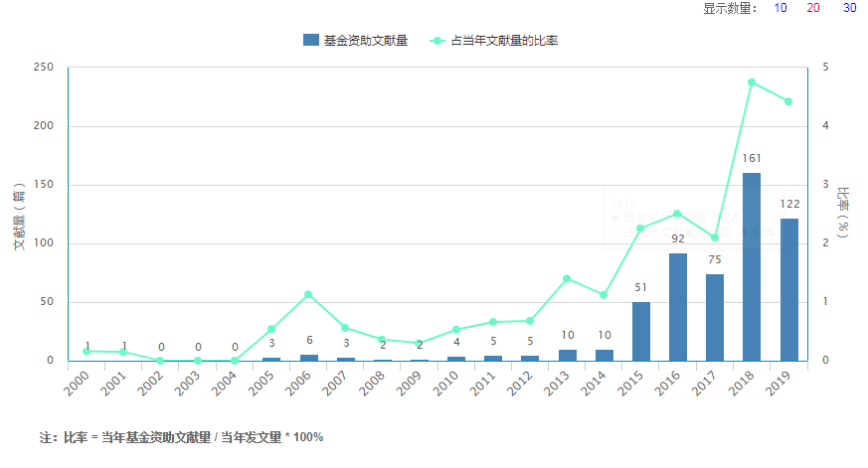Toggle the 基金资助文献量 legend series
868x468 pixels.
355,41
